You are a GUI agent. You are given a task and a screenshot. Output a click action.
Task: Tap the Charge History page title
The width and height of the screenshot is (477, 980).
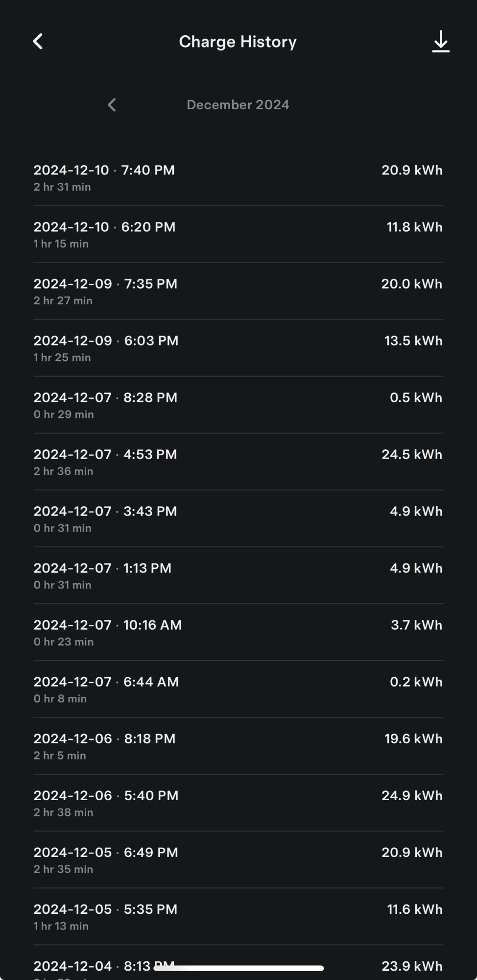(x=238, y=42)
